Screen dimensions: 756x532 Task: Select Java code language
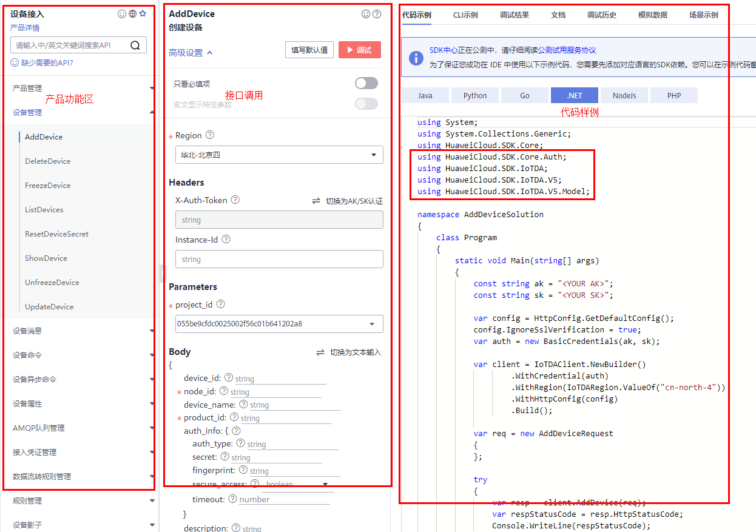point(425,95)
